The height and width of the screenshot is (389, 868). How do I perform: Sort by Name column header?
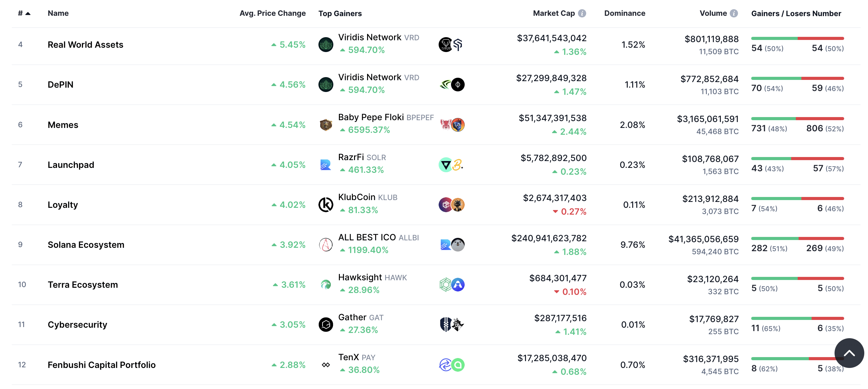pos(58,13)
